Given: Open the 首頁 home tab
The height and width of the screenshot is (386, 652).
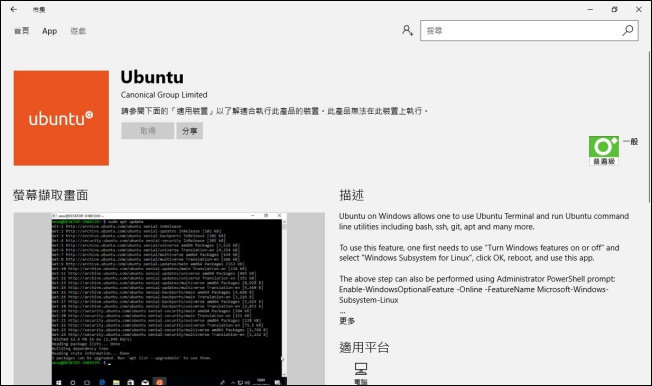Looking at the screenshot, I should 22,31.
